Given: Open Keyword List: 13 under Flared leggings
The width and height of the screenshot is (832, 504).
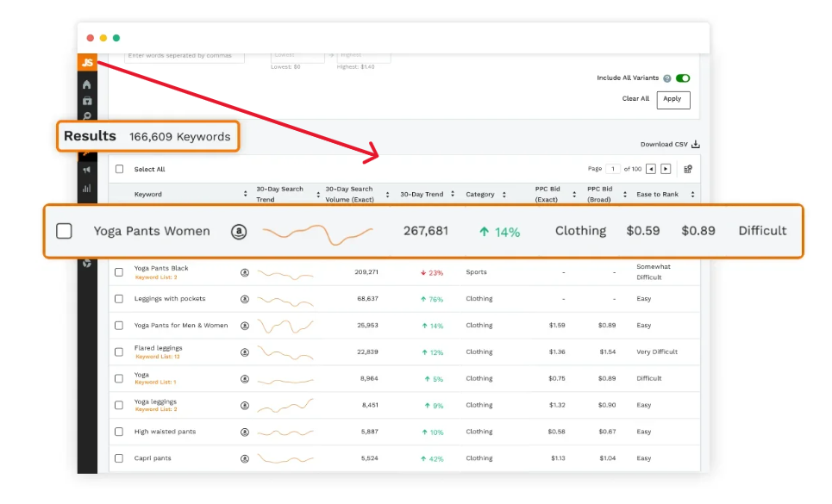Looking at the screenshot, I should 158,357.
